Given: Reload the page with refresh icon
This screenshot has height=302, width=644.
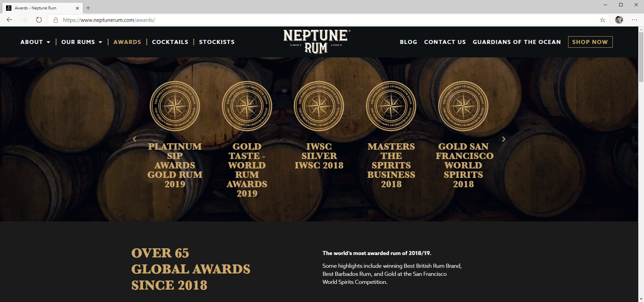Looking at the screenshot, I should 39,20.
